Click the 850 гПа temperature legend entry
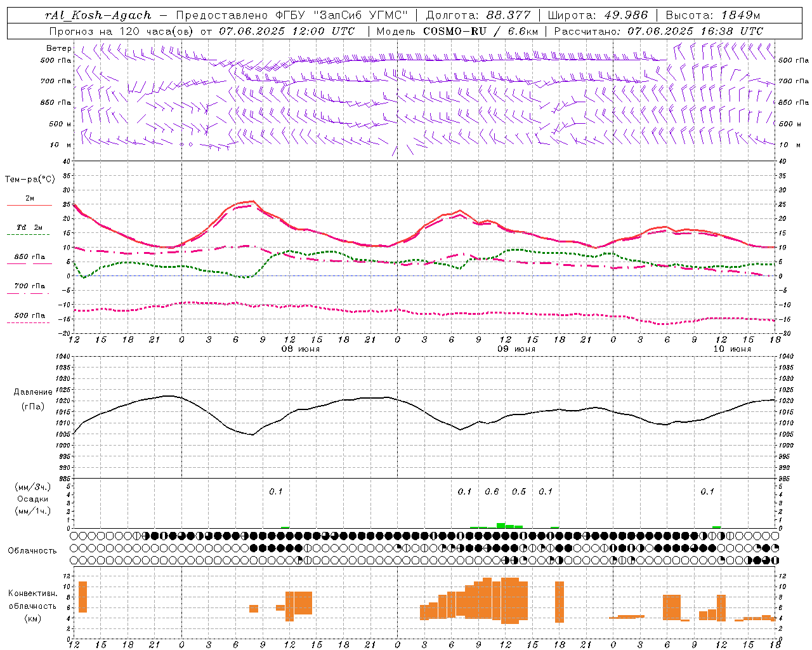812x650 pixels. point(30,257)
